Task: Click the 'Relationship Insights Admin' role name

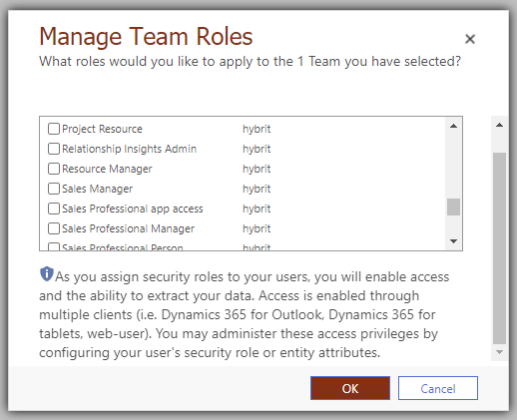Action: click(129, 149)
